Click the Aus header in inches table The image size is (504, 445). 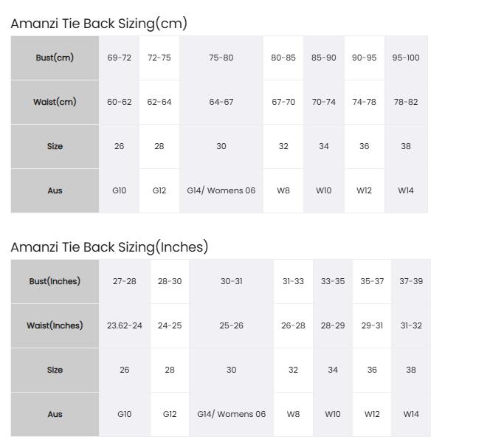pyautogui.click(x=55, y=414)
